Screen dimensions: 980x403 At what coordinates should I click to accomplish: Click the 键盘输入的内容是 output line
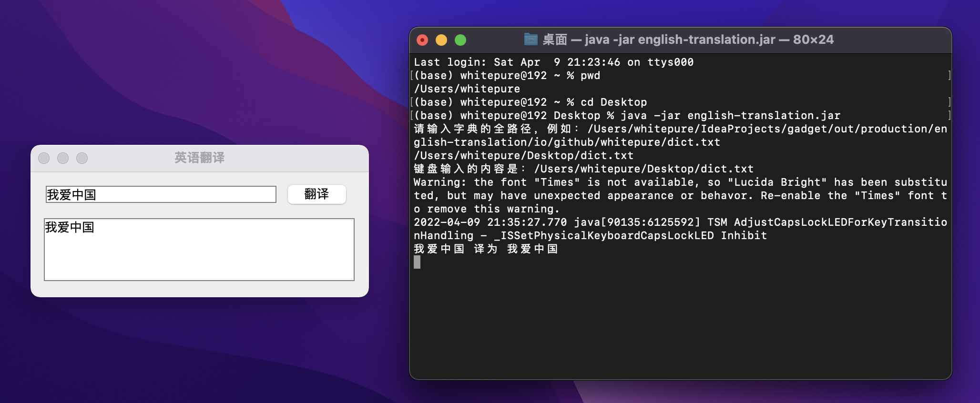tap(583, 169)
